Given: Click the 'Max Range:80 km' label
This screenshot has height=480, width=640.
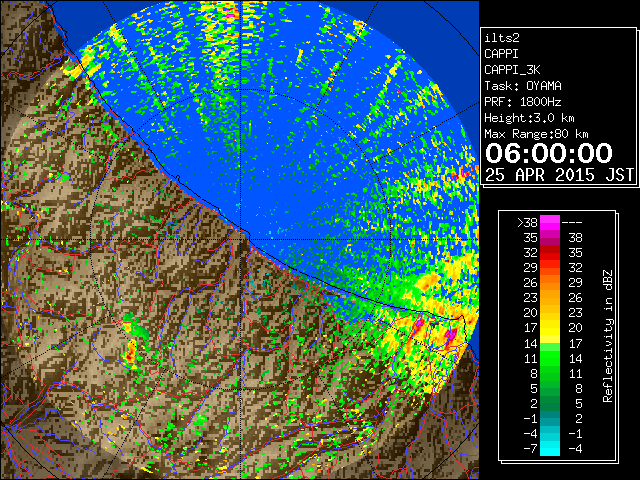Looking at the screenshot, I should click(x=536, y=134).
